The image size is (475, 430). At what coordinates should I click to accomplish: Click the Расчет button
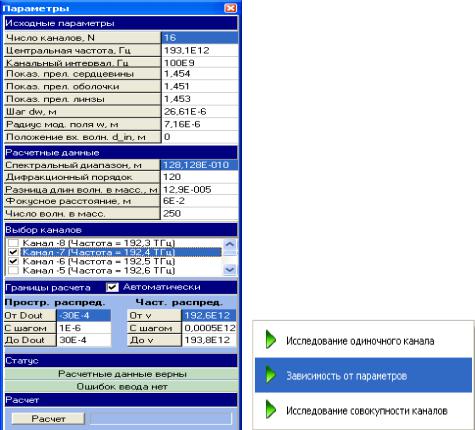[x=48, y=419]
